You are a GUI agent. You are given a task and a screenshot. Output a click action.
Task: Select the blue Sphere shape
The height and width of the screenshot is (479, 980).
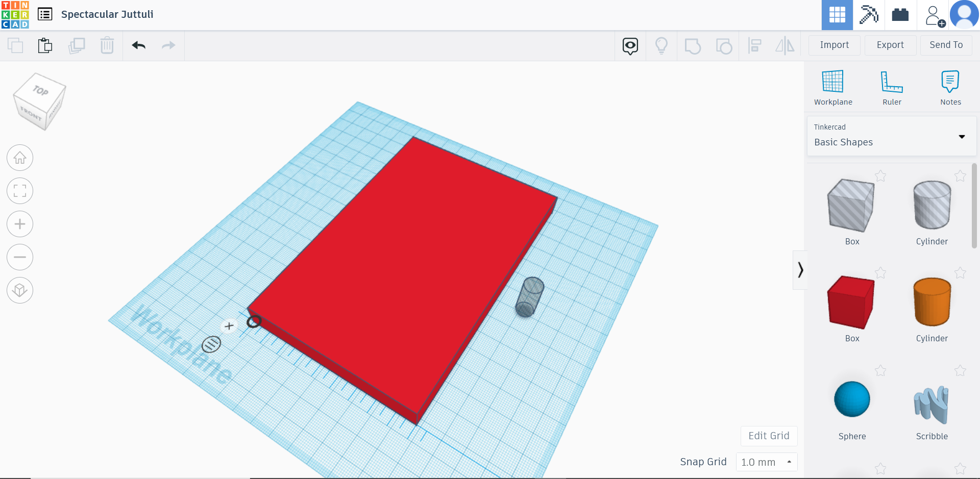coord(852,399)
